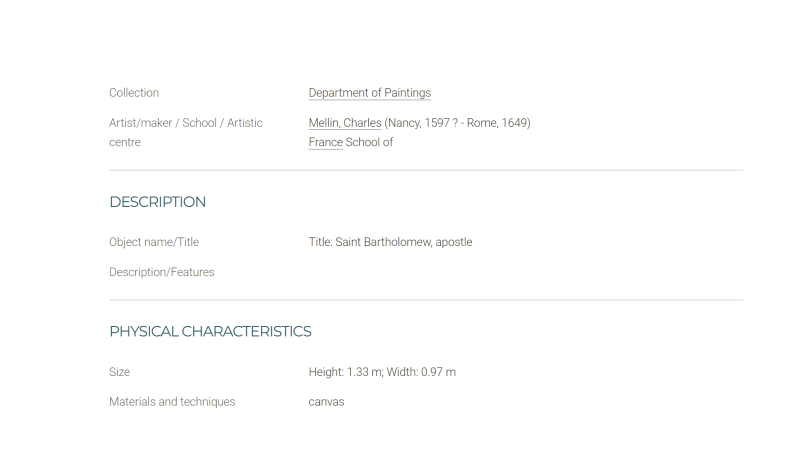The width and height of the screenshot is (800, 474).
Task: Click the Materials and techniques label
Action: [x=172, y=402]
